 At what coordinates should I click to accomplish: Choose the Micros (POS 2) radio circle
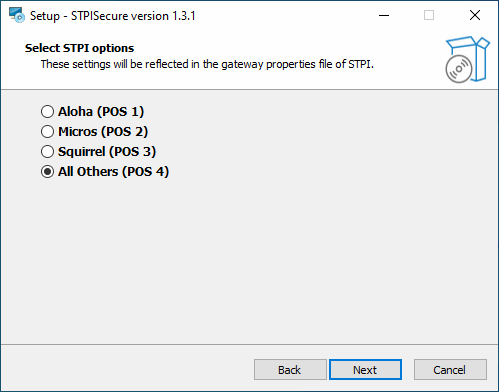point(47,132)
